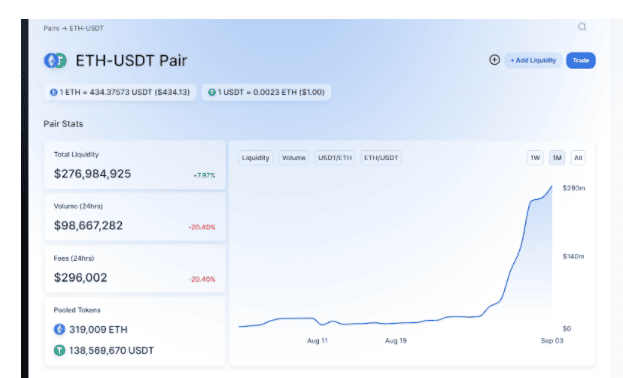Click the $140m axis label

(573, 256)
